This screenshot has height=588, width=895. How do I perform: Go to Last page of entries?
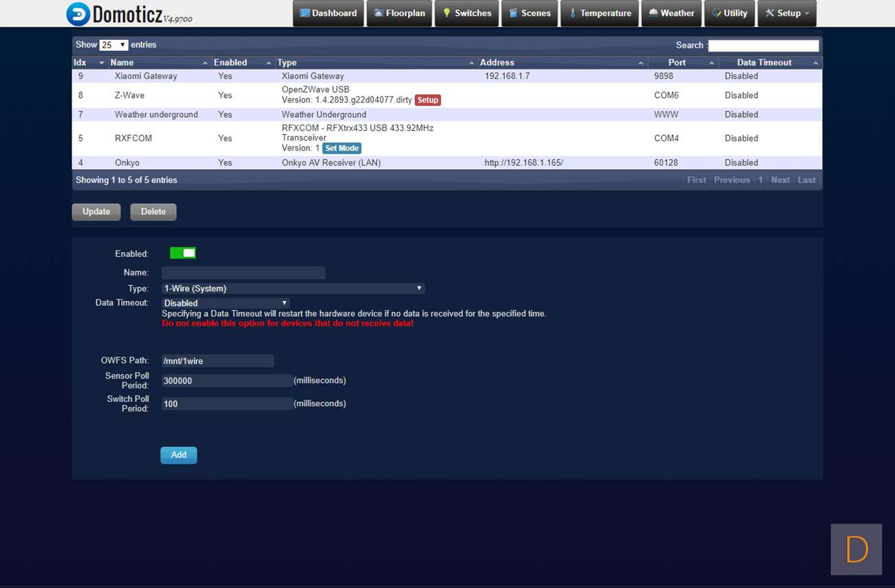[x=807, y=180]
